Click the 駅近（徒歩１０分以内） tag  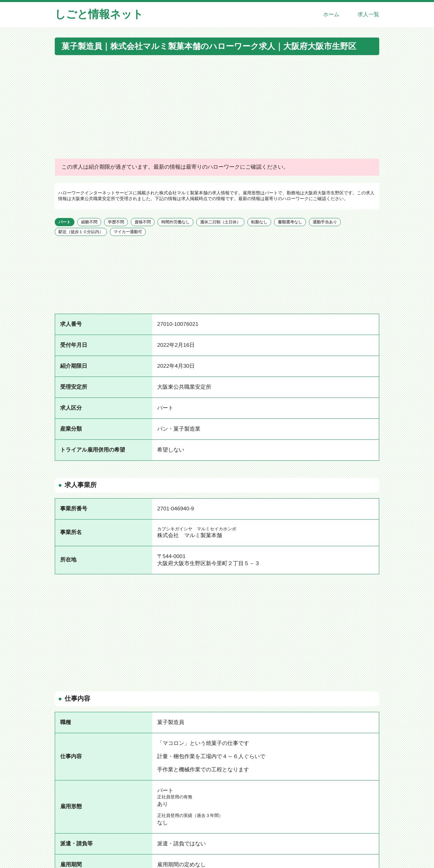tap(81, 232)
